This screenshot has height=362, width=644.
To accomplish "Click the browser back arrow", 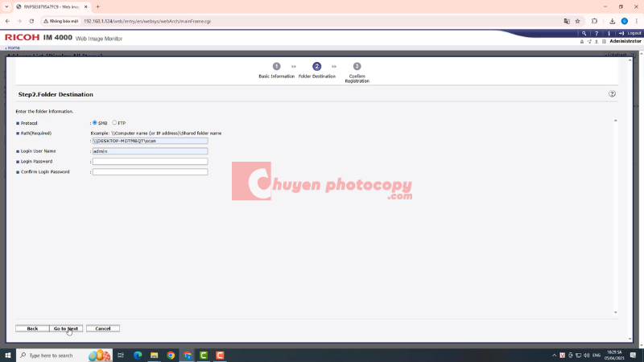I will click(7, 21).
